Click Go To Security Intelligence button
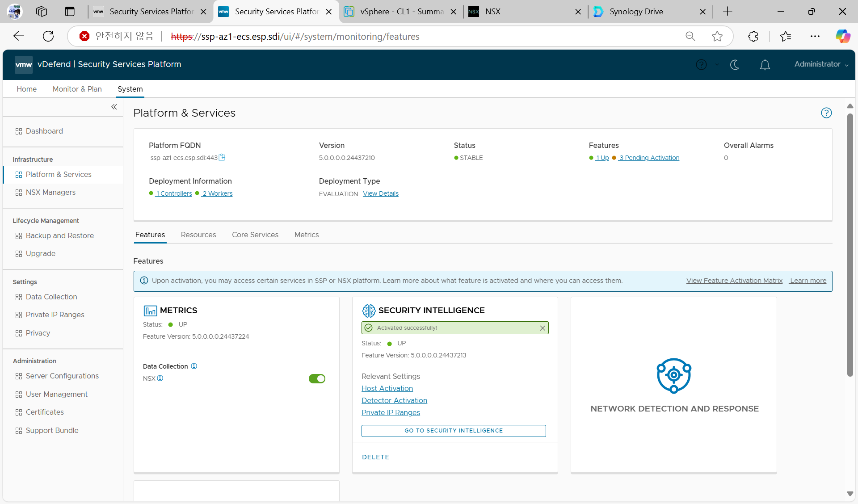The image size is (858, 504). (454, 431)
